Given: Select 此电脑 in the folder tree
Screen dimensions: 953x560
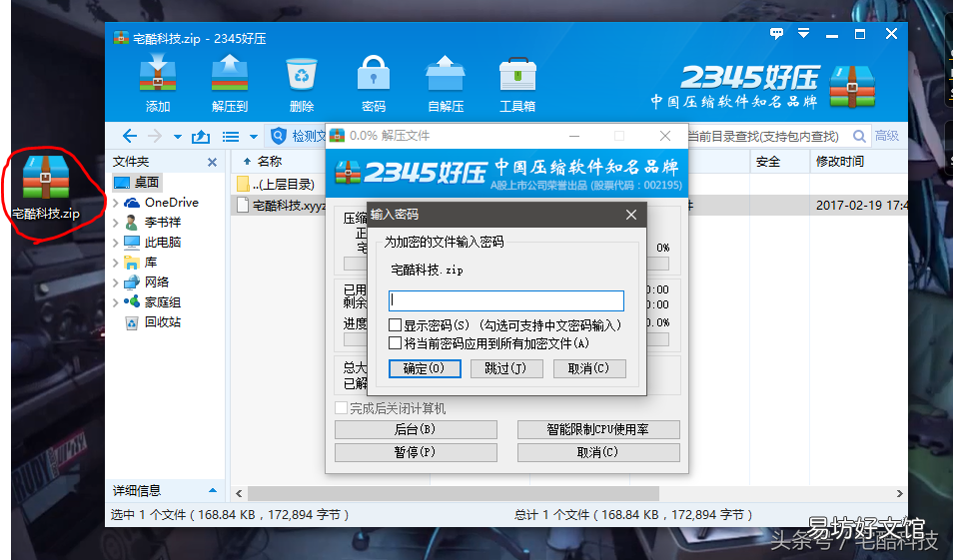Looking at the screenshot, I should (153, 243).
